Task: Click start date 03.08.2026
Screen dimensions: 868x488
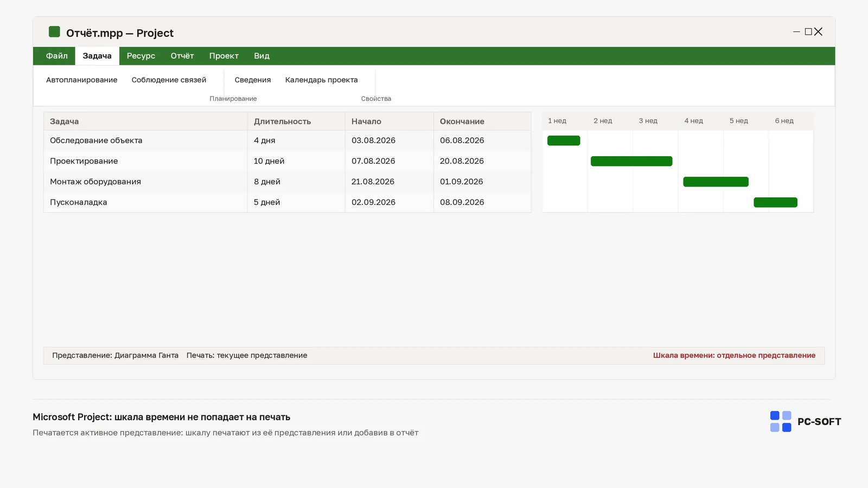Action: [390, 140]
